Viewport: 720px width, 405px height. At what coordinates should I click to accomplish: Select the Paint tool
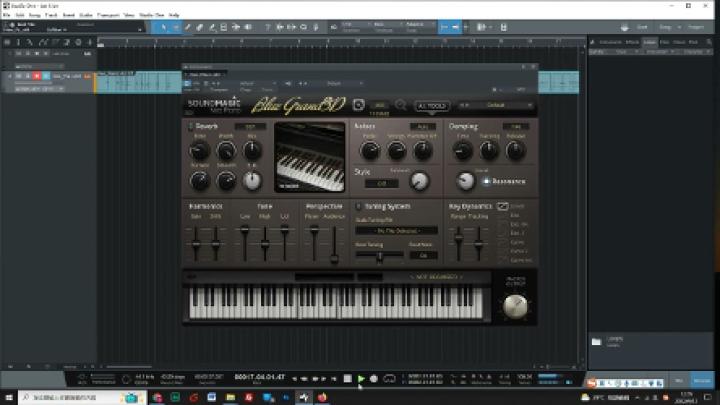click(212, 28)
